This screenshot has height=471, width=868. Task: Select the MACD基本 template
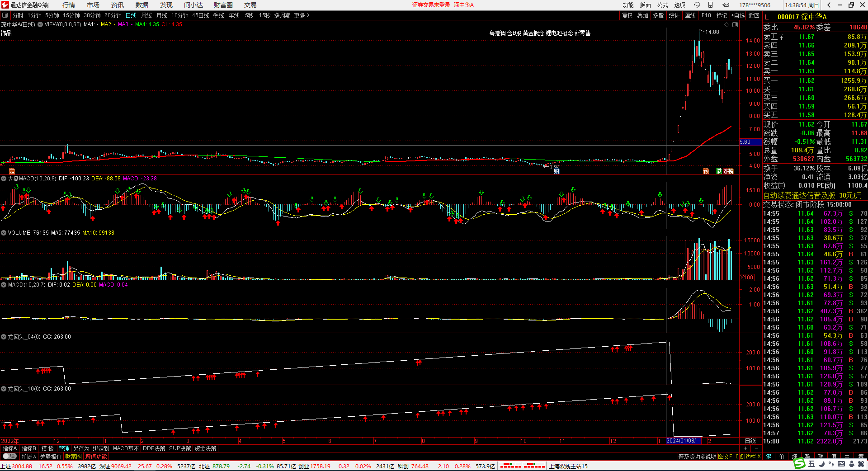[126, 448]
